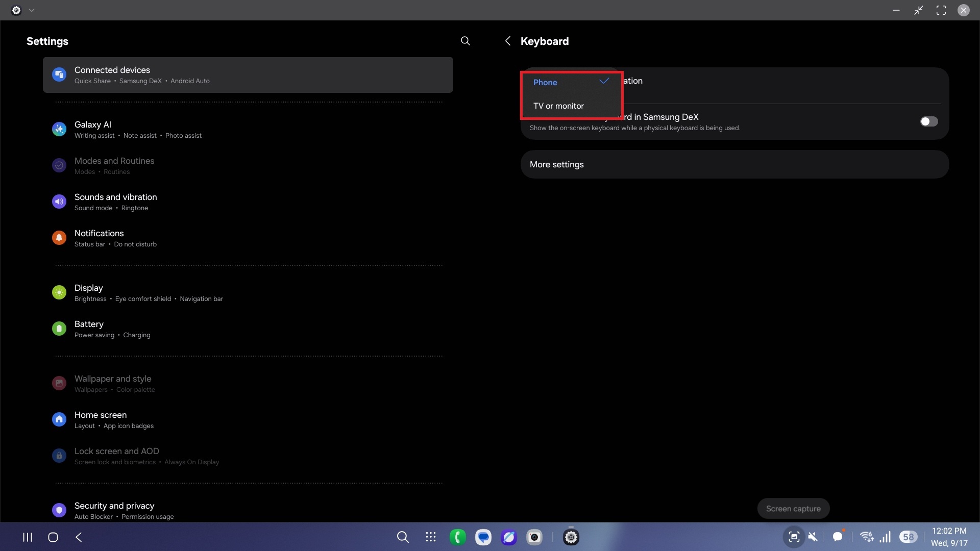Image resolution: width=980 pixels, height=551 pixels.
Task: Open the app drawer grid icon
Action: [x=430, y=537]
